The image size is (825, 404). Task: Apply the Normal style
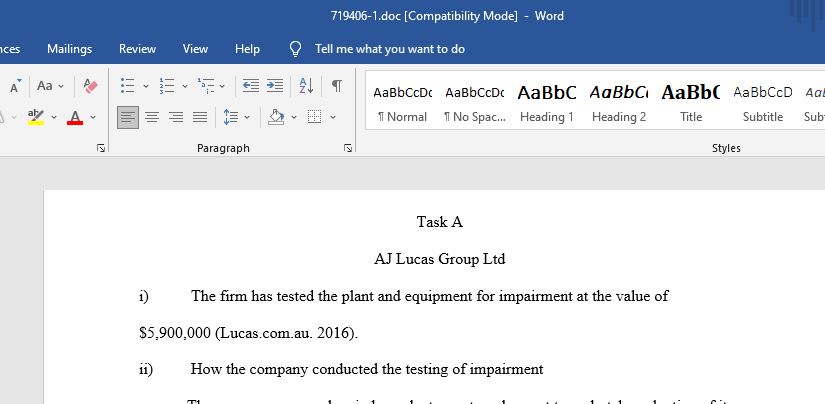coord(403,102)
